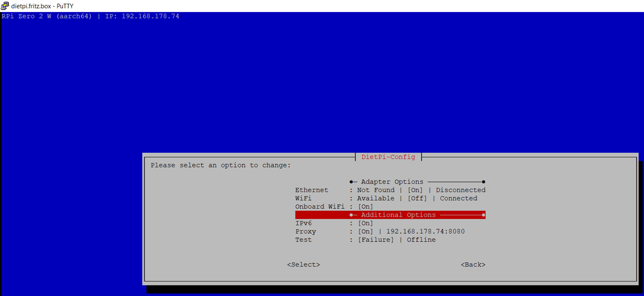Click the WiFi 'Connected' status

tap(459, 198)
